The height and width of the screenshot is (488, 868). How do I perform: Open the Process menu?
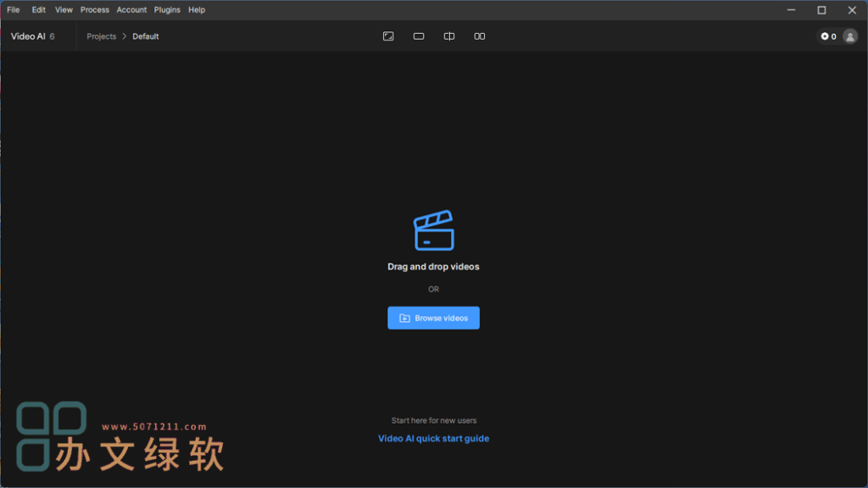[94, 9]
